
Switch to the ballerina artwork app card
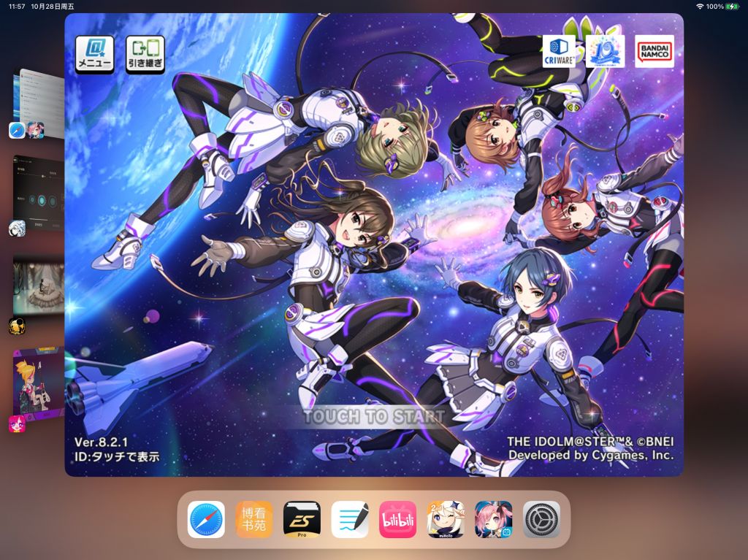coord(38,285)
